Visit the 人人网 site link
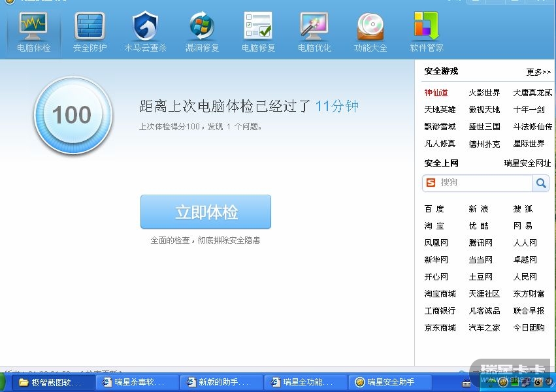 point(525,243)
